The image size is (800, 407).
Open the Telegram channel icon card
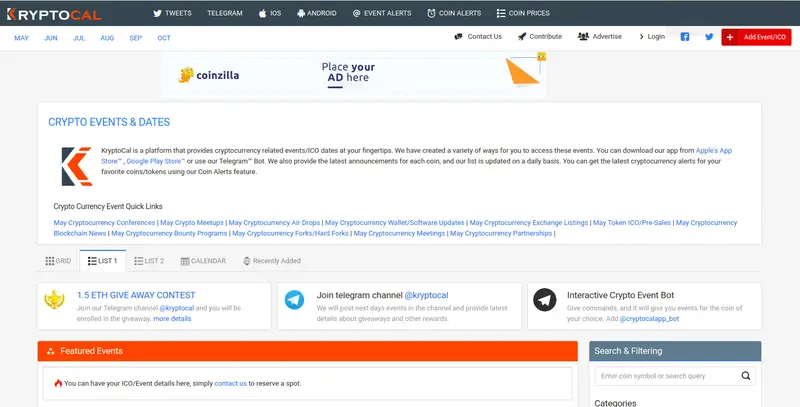pyautogui.click(x=294, y=300)
